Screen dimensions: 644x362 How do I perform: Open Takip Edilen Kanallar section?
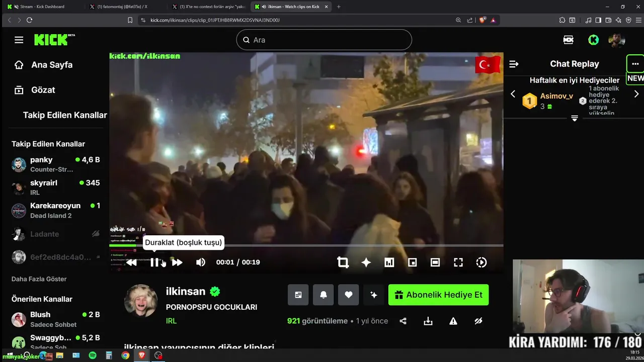65,115
